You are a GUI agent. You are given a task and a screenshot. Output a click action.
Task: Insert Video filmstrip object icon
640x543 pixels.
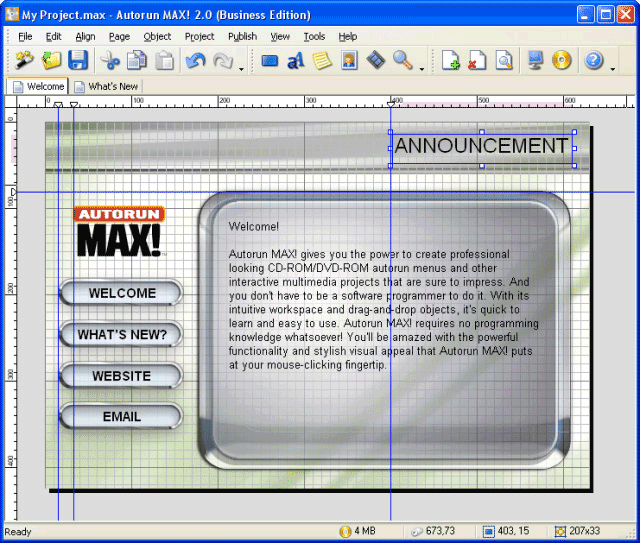click(x=376, y=60)
